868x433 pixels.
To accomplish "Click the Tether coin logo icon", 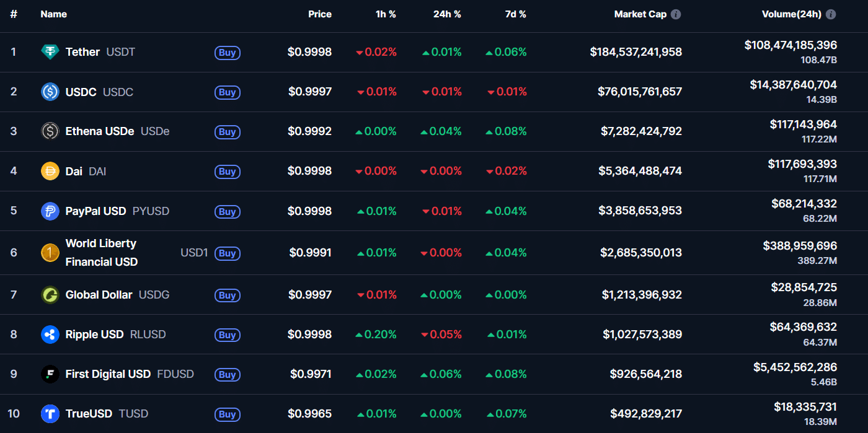I will point(50,52).
